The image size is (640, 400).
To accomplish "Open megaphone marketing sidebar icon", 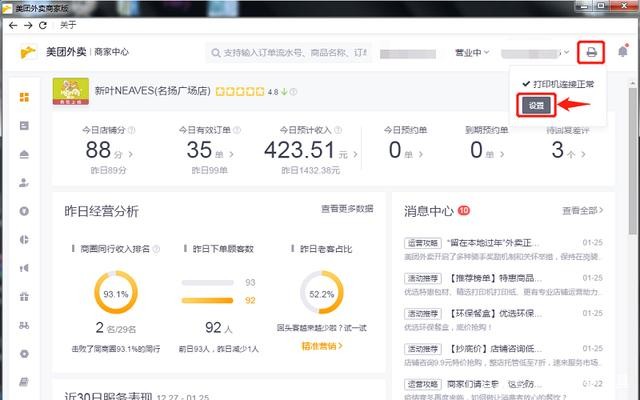I will [24, 268].
